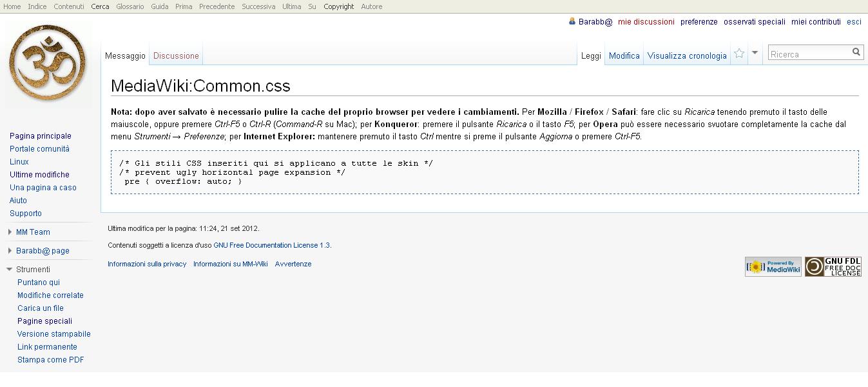868x387 pixels.
Task: Go to Una pagina a caso
Action: 43,188
